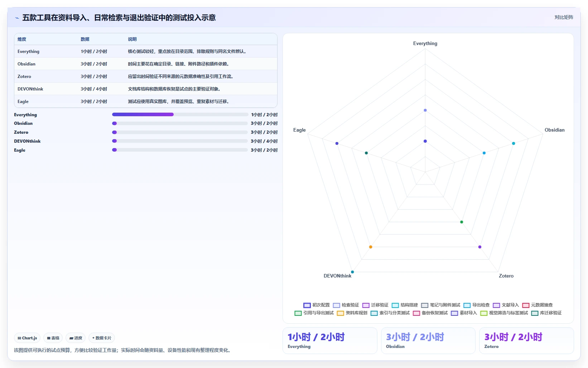Click the header icon beside the chart title
The width and height of the screenshot is (588, 368).
click(17, 18)
